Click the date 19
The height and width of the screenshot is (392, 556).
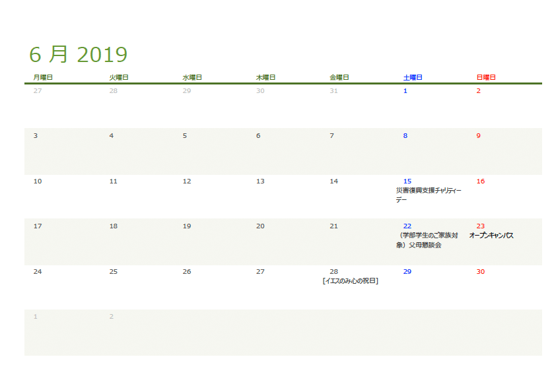click(x=187, y=226)
